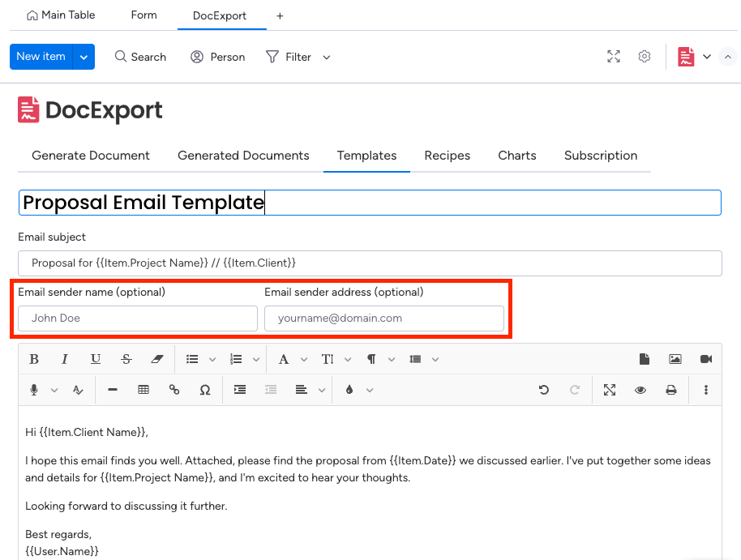Toggle editor fullscreen mode
This screenshot has height=560, width=741.
point(610,390)
